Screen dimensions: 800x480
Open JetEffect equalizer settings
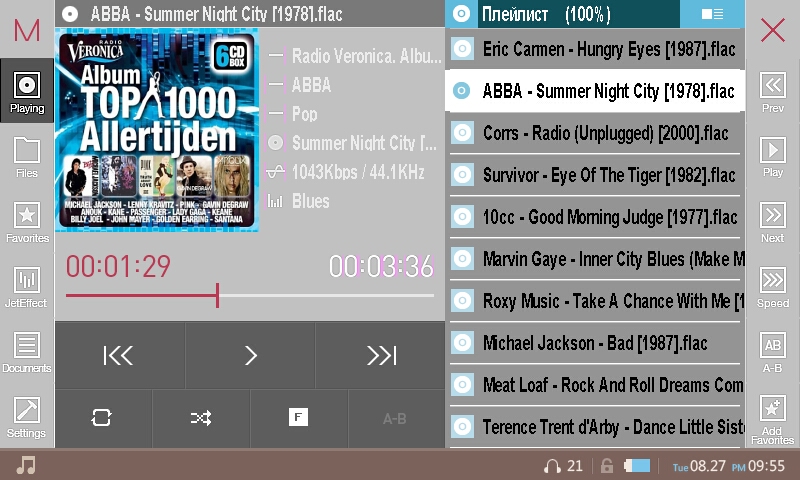tap(27, 287)
